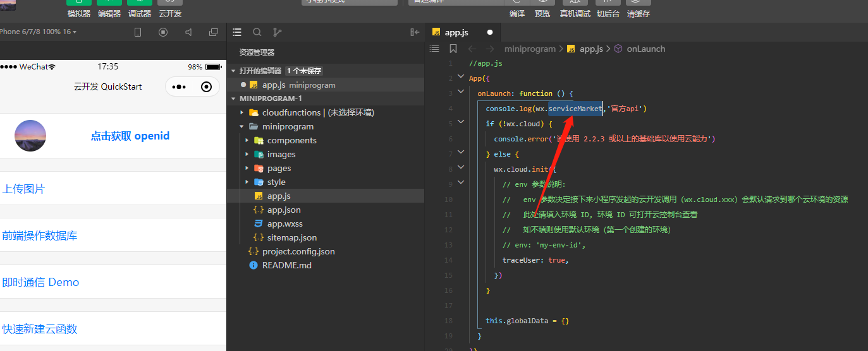Viewport: 868px width, 351px height.
Task: Click the 1 个未保存 unsaved badge
Action: (x=303, y=71)
